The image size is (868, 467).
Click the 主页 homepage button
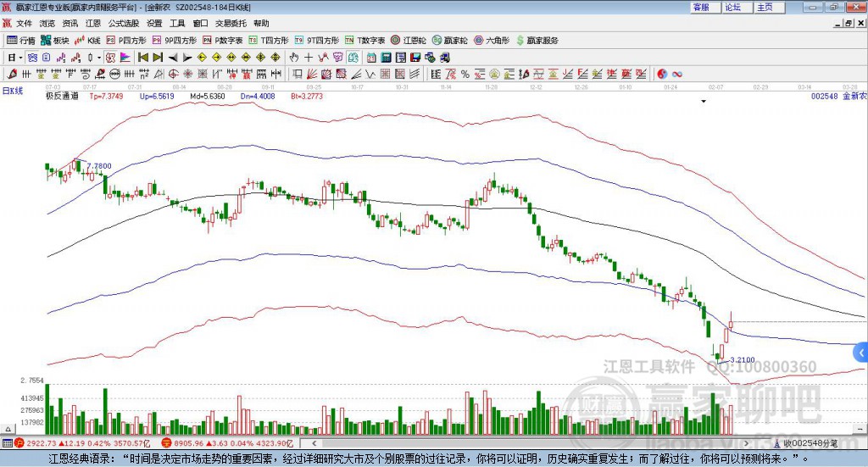[770, 7]
